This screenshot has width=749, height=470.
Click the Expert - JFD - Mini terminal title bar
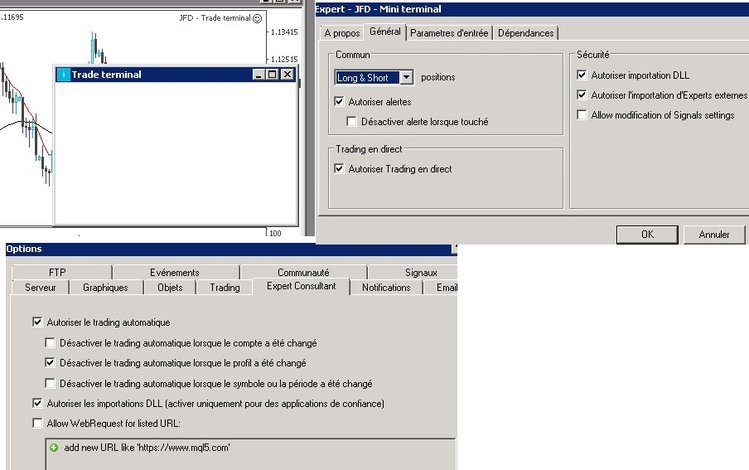click(x=532, y=9)
